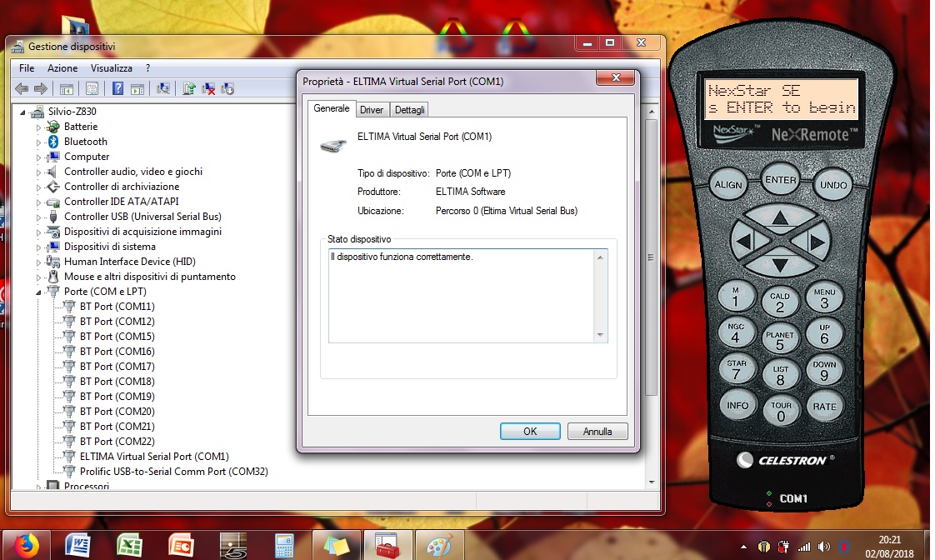Open the ? help menu
This screenshot has height=560, width=935.
point(147,68)
